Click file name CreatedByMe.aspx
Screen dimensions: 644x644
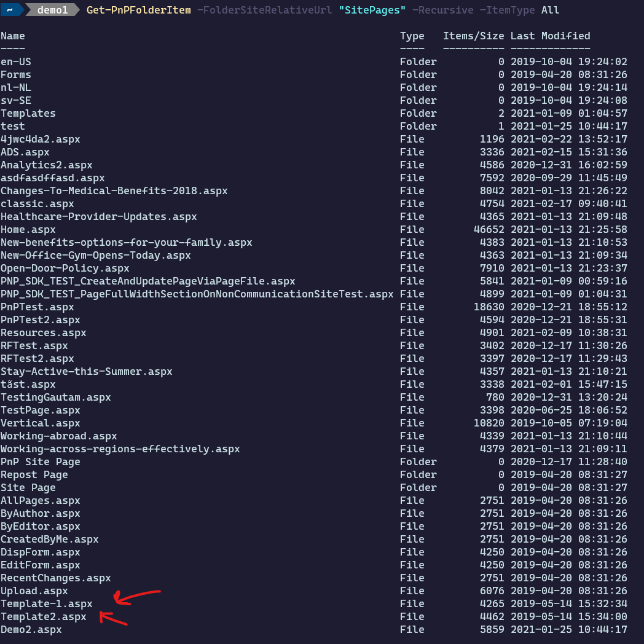click(50, 540)
